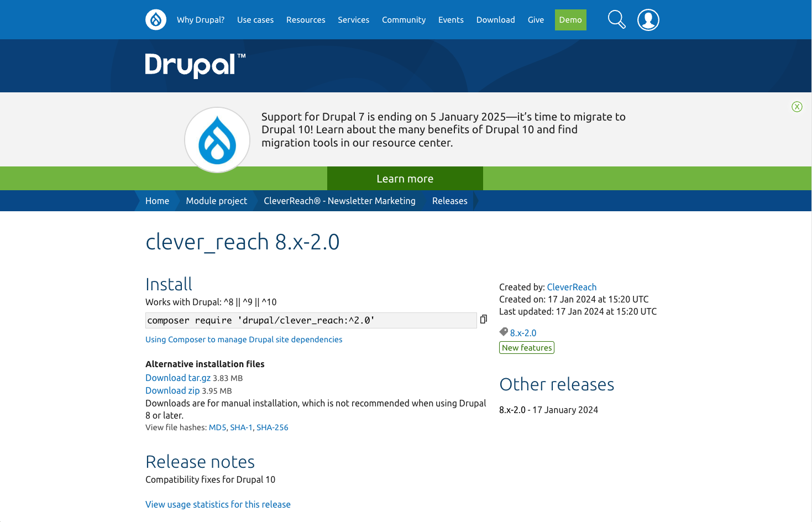View the SHA-256 file hash
The width and height of the screenshot is (812, 522).
(x=273, y=427)
